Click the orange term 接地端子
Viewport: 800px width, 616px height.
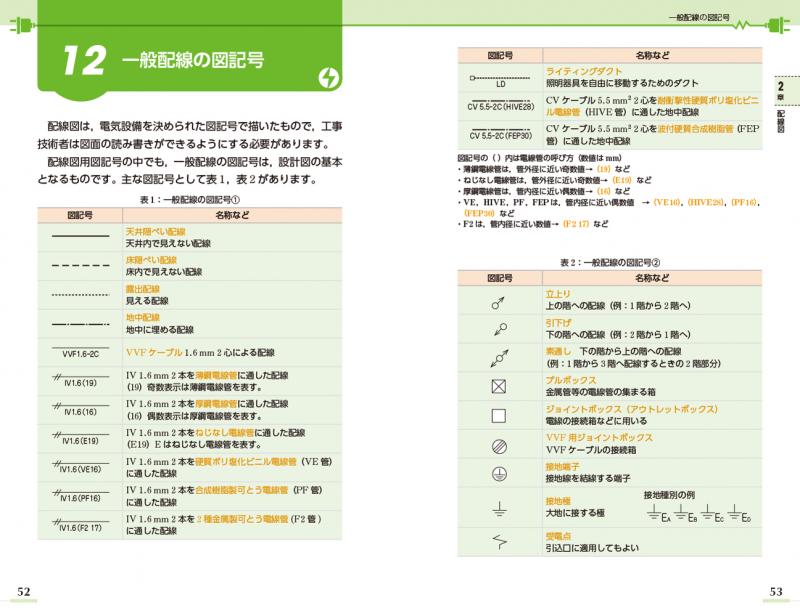tap(562, 466)
